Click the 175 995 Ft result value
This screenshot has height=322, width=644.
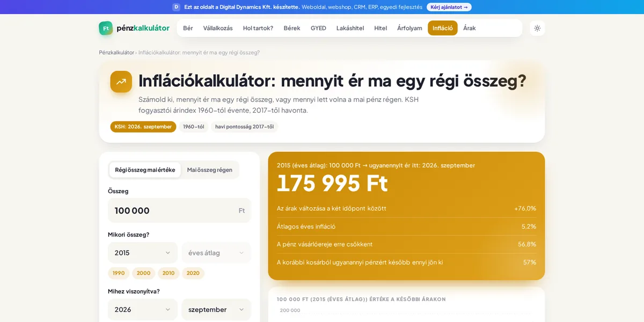(332, 184)
